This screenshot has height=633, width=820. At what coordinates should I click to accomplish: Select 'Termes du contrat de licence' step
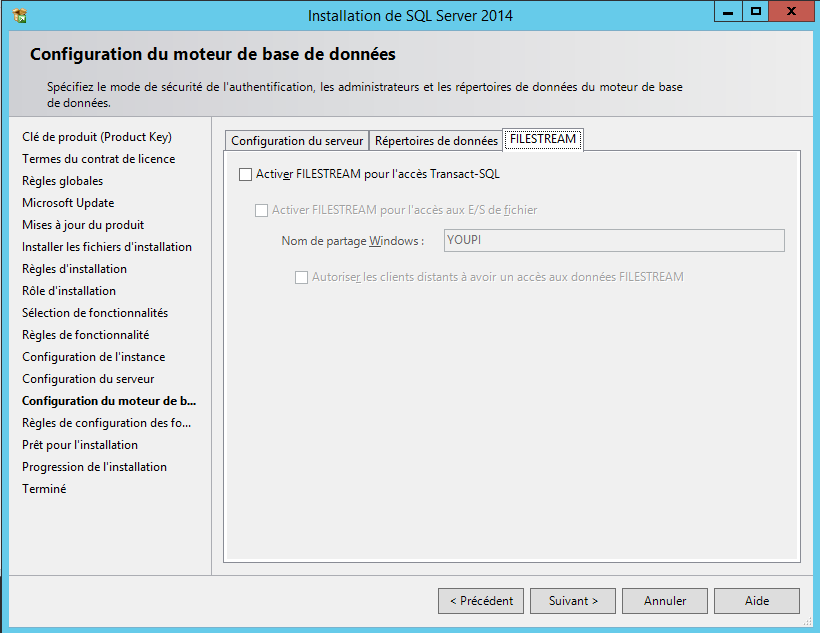click(x=98, y=159)
